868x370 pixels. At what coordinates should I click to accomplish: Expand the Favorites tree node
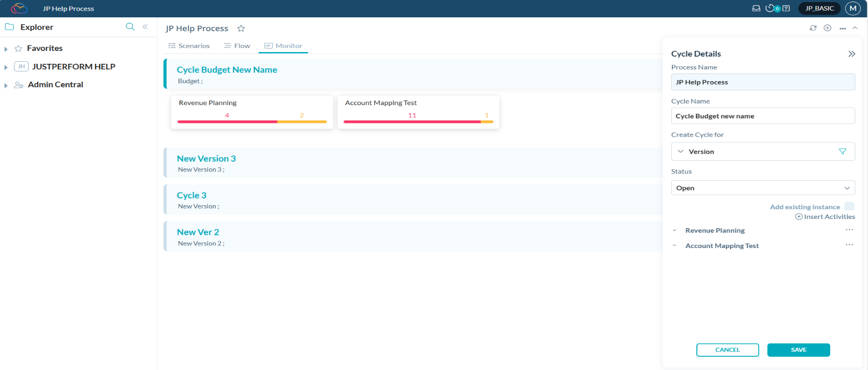[x=6, y=49]
